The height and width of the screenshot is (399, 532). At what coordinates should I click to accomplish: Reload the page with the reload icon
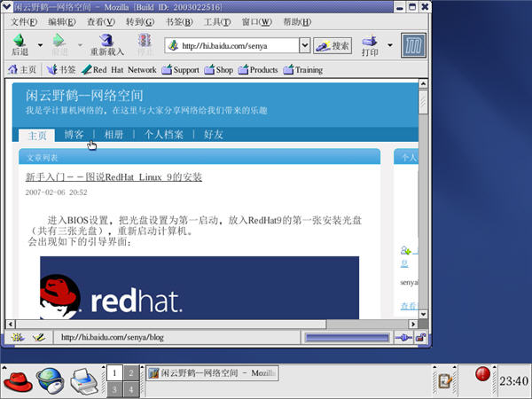(107, 41)
